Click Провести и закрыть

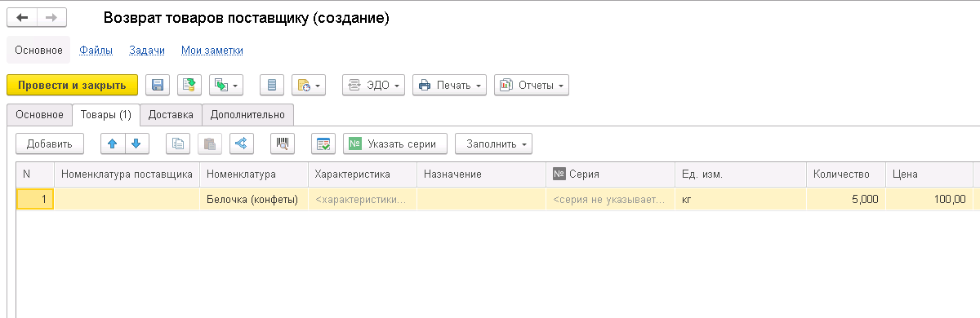coord(72,85)
